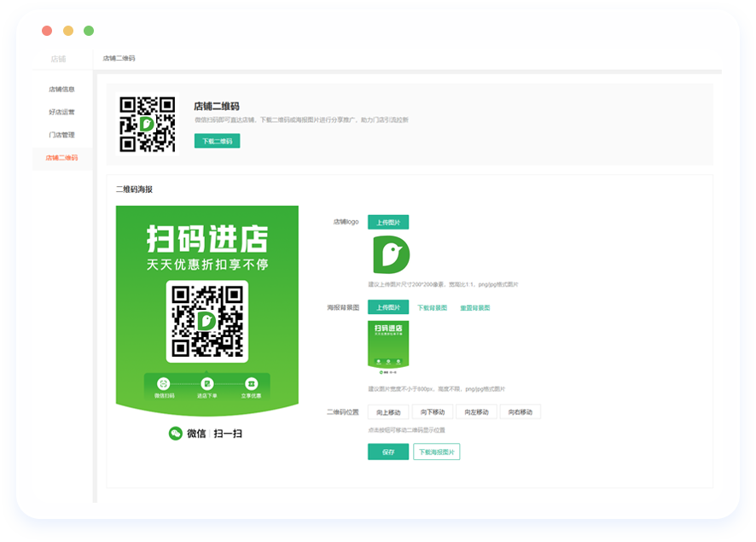Move QR code up with 向上移动
The image size is (756, 542).
[388, 412]
